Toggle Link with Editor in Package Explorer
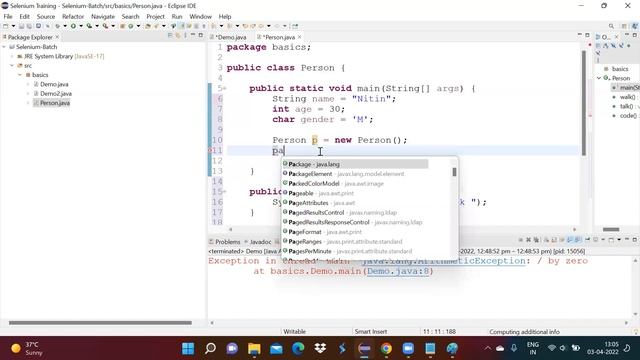 click(x=178, y=36)
